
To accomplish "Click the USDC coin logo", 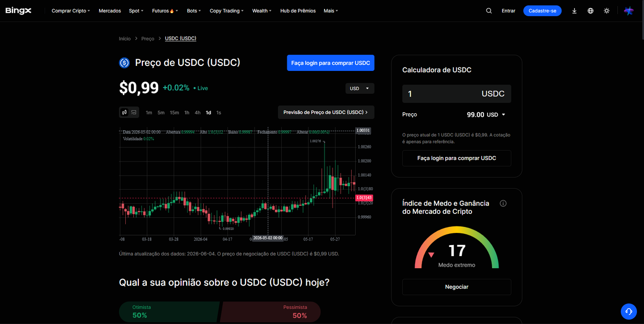I will tap(124, 63).
